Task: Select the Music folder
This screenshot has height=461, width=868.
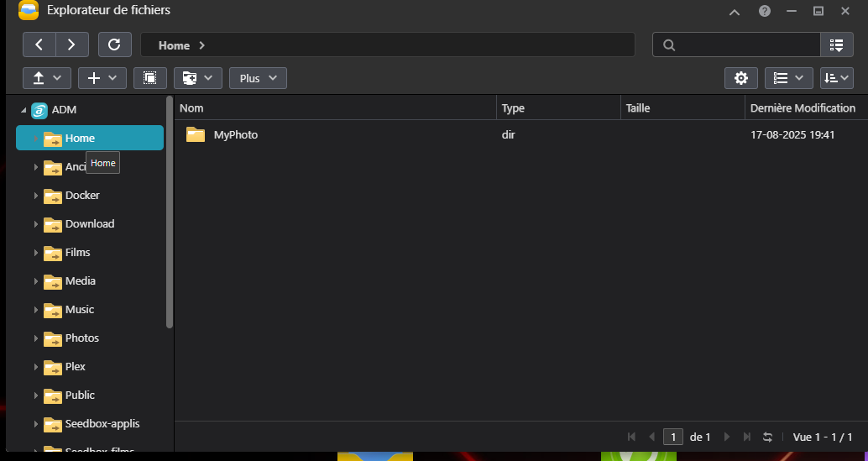Action: (x=80, y=309)
